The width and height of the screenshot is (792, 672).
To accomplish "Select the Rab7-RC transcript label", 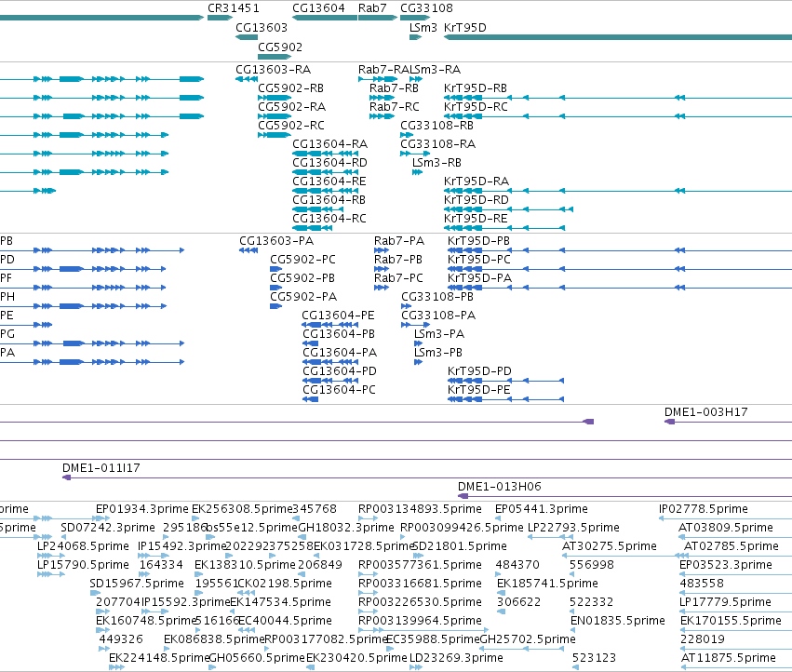I will point(395,107).
